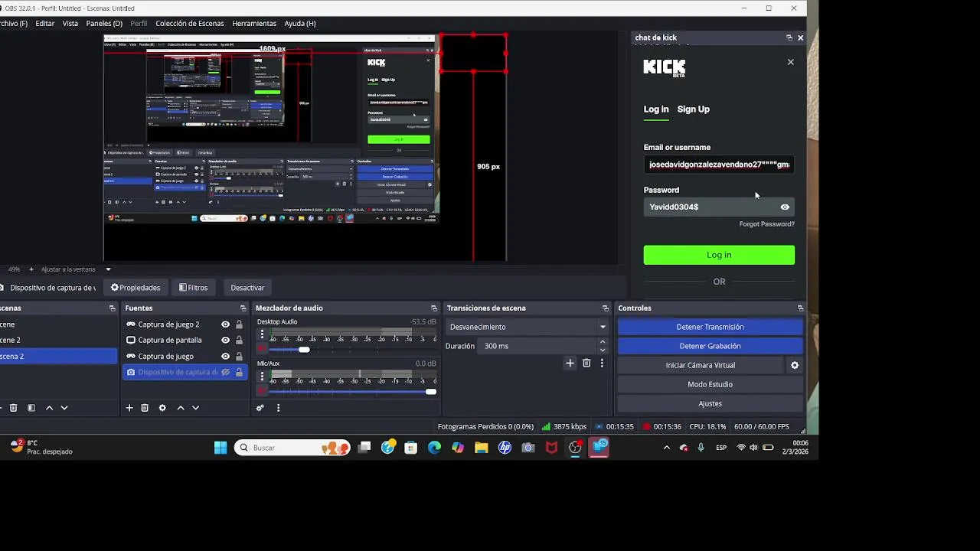The height and width of the screenshot is (551, 980).
Task: Move source down in Fuentes list
Action: [195, 408]
